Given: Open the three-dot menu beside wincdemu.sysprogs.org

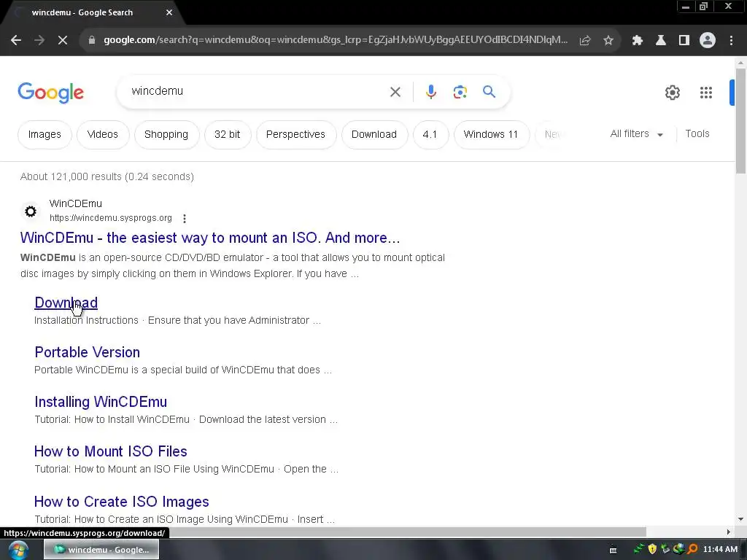Looking at the screenshot, I should 185,219.
